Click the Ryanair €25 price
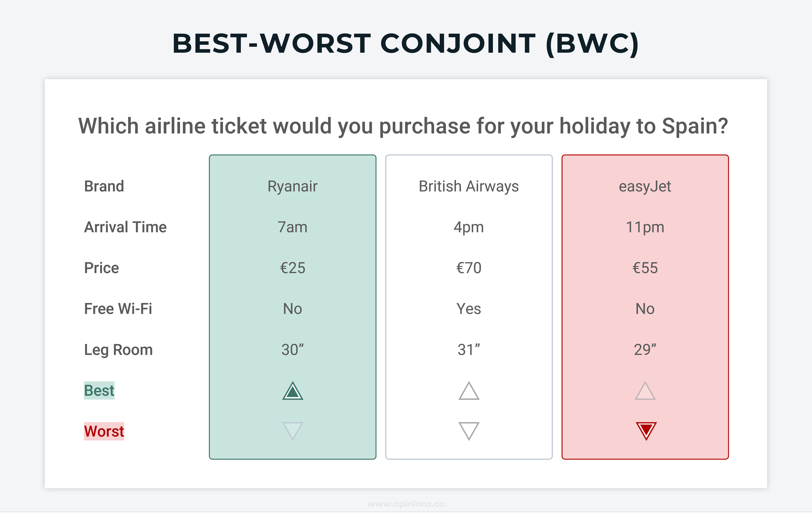Image resolution: width=812 pixels, height=514 pixels. tap(293, 268)
